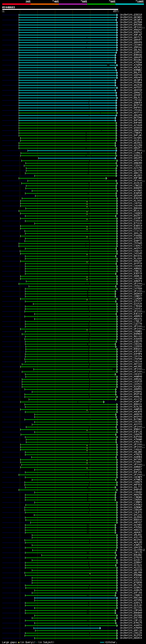Click hit label UniRef100_A5AZH7
The height and width of the screenshot is (644, 146).
[131, 30]
